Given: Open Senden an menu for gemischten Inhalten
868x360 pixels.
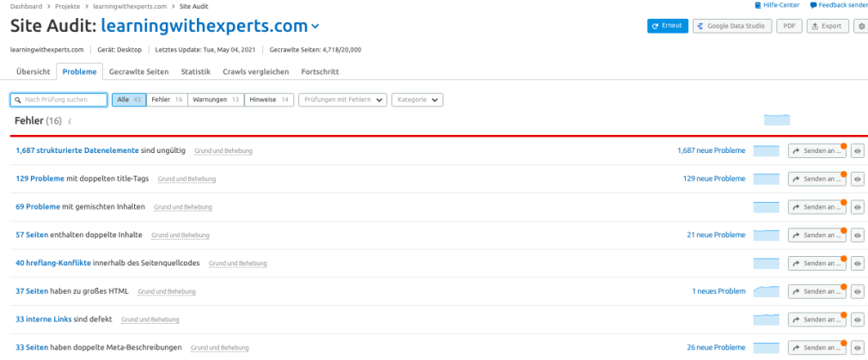Looking at the screenshot, I should coord(817,206).
